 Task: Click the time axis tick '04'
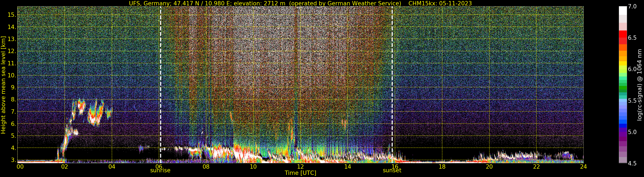point(112,167)
